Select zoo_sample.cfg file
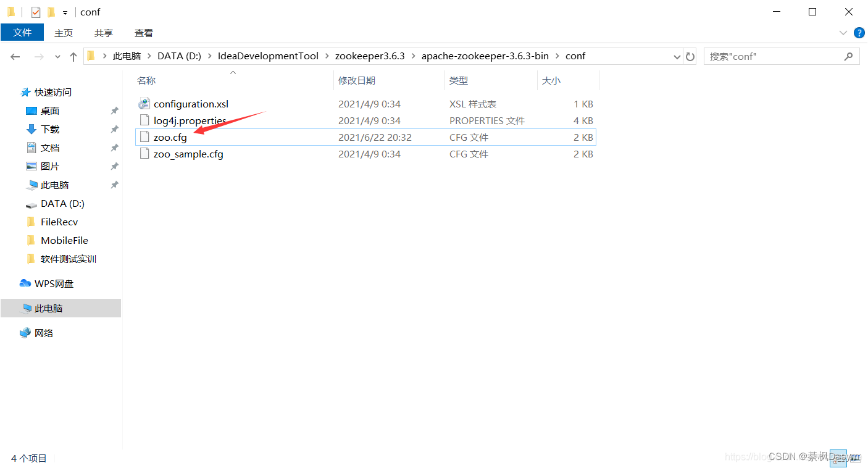Viewport: 868px width, 468px height. (x=188, y=154)
